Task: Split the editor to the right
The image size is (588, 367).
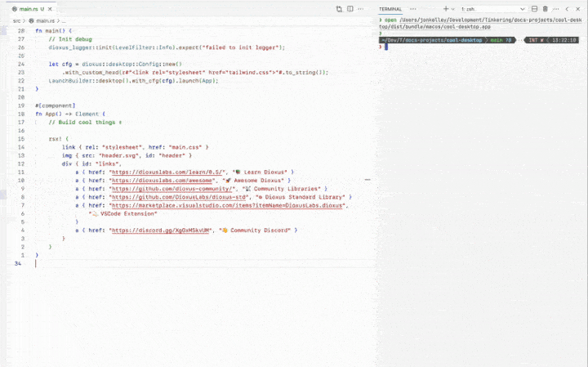Action: coord(350,9)
